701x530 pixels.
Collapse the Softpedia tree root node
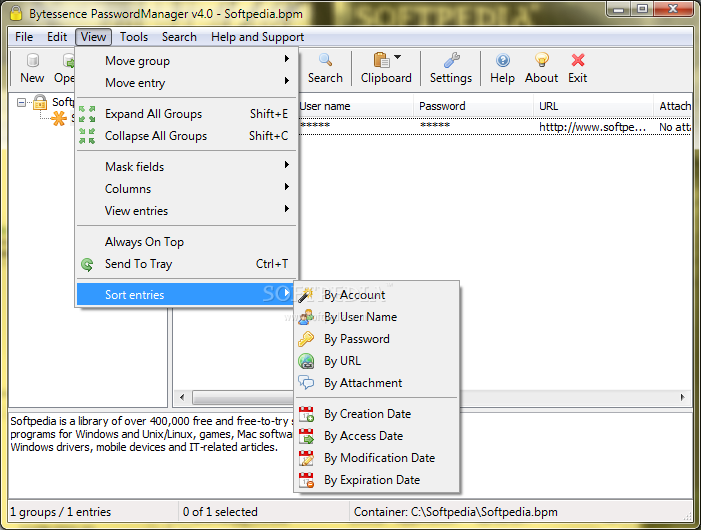click(21, 103)
